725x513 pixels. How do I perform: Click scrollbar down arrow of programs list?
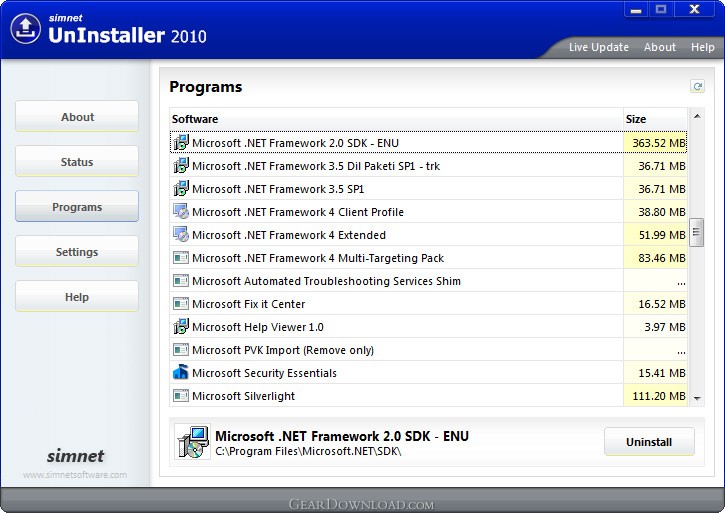(x=697, y=398)
